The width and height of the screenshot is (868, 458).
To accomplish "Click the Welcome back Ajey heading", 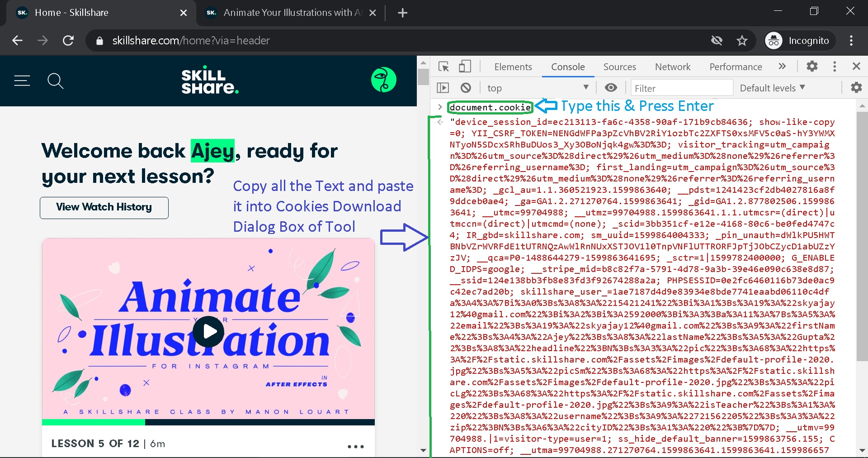I will point(189,163).
